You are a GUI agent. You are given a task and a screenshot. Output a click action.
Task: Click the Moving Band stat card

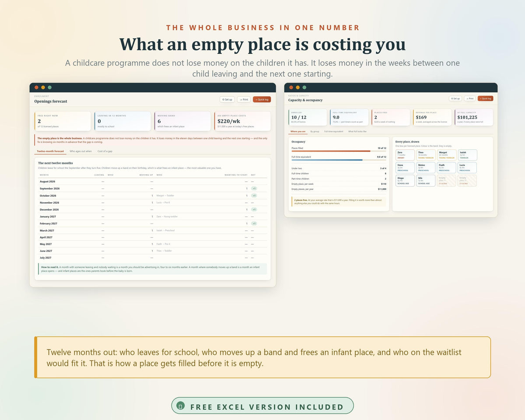tap(182, 121)
